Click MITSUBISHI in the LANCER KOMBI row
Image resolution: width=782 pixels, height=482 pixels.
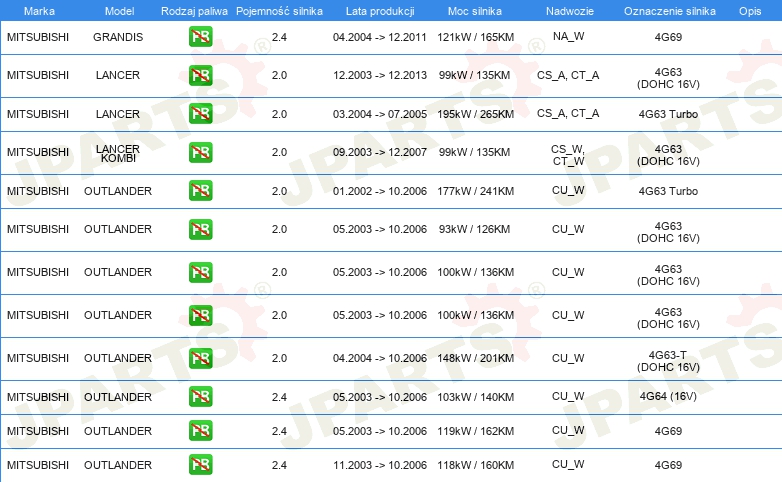pos(38,152)
